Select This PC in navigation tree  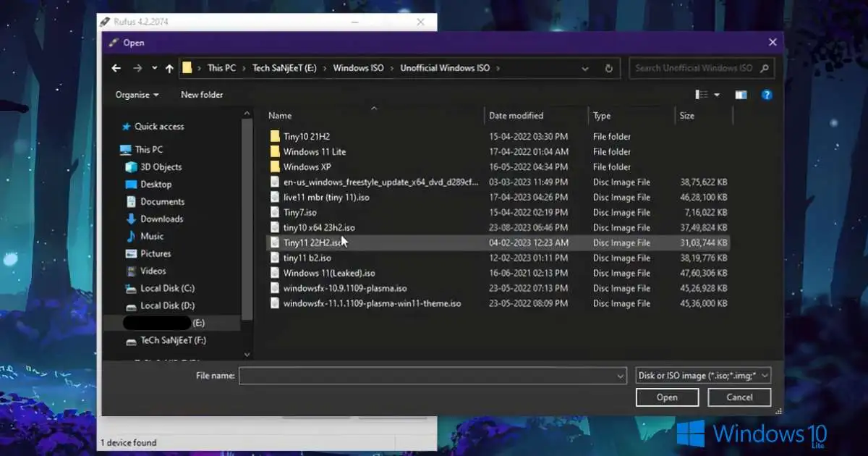[x=149, y=150]
